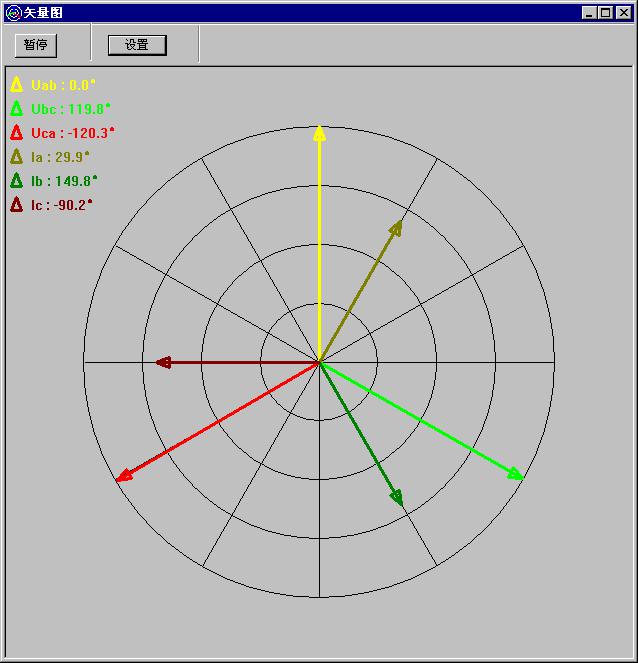Click the red Uca legend triangle icon
Image resolution: width=638 pixels, height=663 pixels.
click(x=16, y=133)
